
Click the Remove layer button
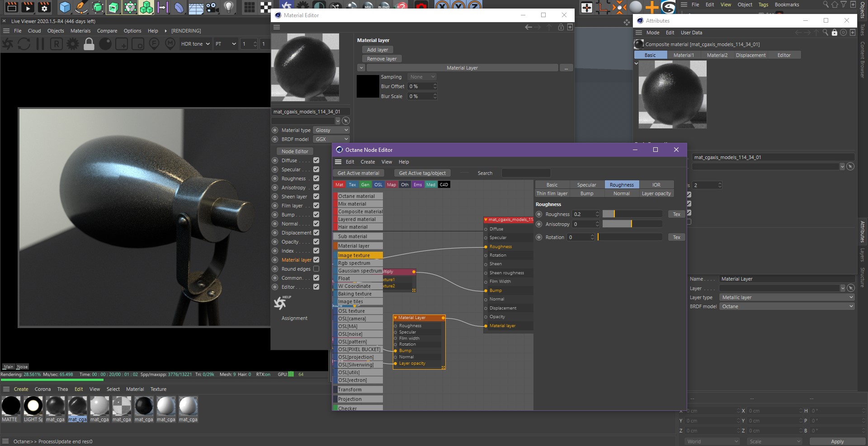[x=382, y=59]
